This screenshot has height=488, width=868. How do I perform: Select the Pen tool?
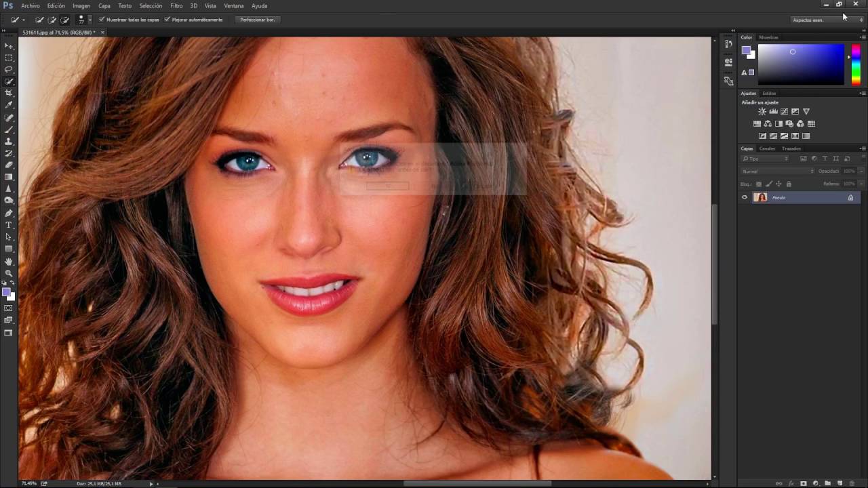click(9, 213)
